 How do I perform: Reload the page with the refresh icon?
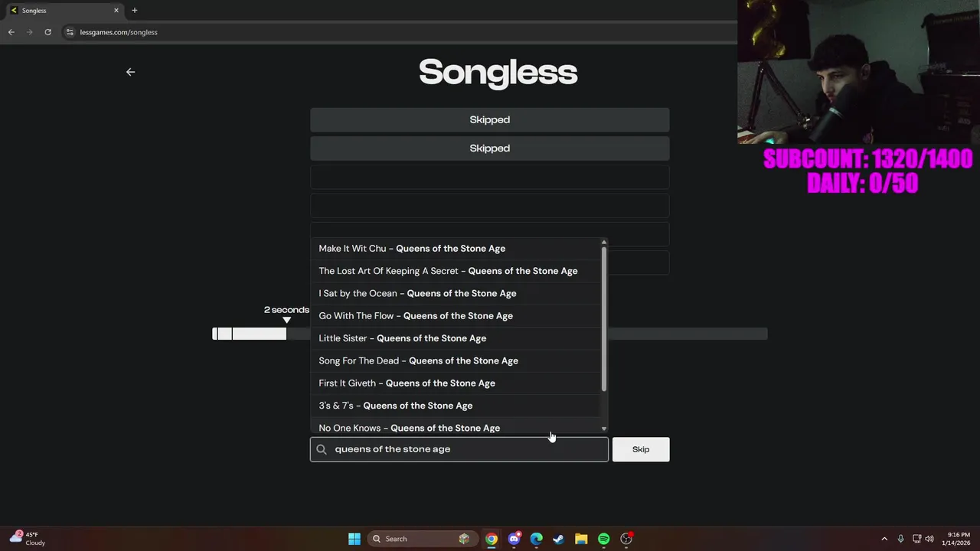47,32
